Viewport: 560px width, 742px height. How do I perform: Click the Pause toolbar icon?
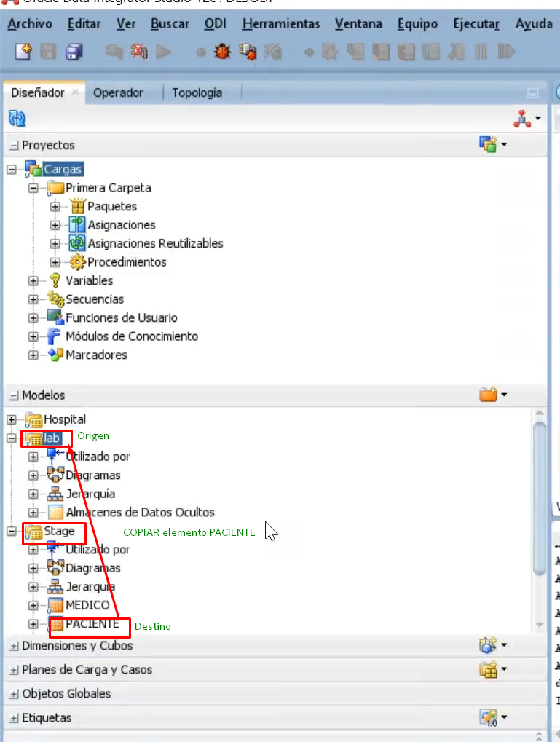[x=481, y=52]
